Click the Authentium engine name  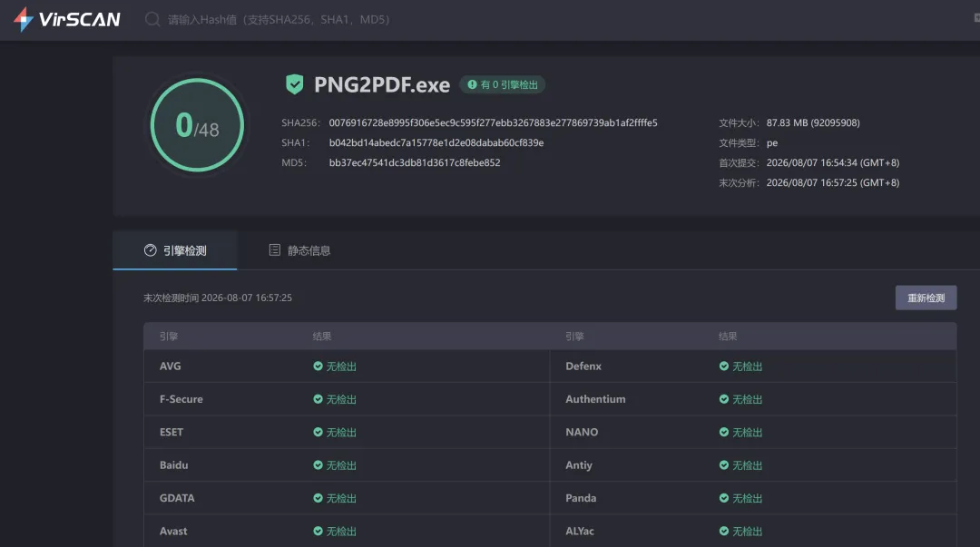coord(595,399)
